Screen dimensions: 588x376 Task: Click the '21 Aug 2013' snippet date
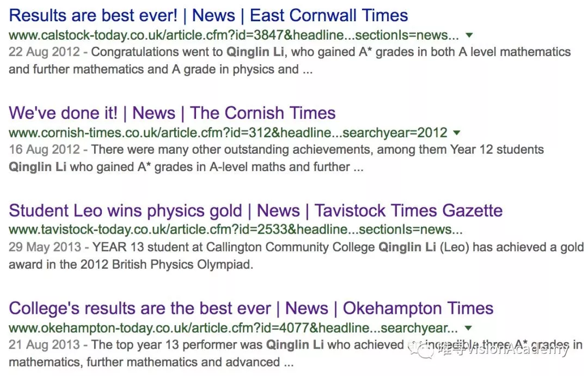(x=44, y=344)
